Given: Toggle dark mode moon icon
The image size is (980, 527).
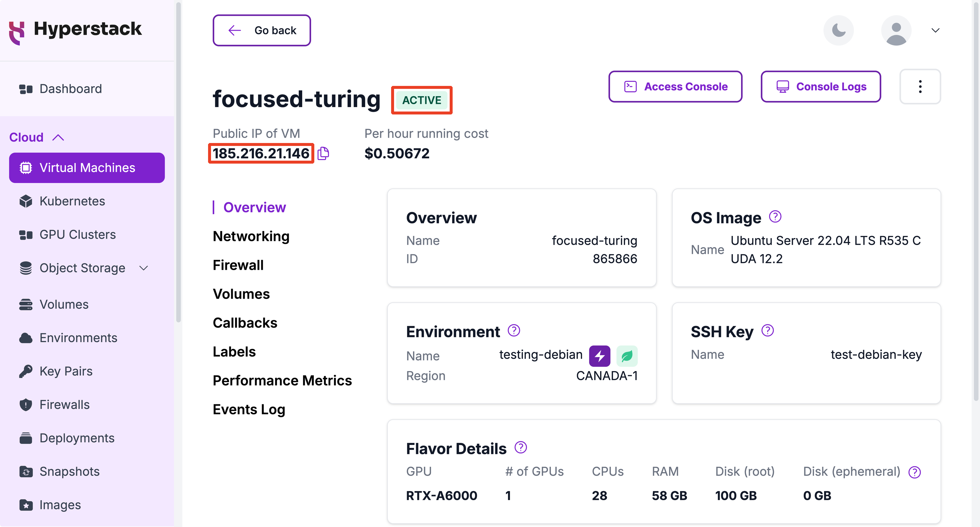Looking at the screenshot, I should (839, 30).
